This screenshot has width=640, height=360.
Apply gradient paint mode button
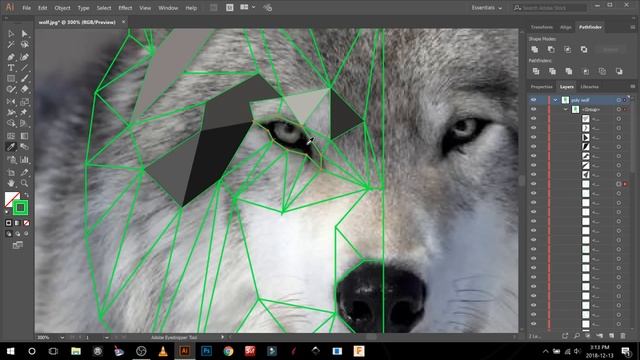[17, 223]
